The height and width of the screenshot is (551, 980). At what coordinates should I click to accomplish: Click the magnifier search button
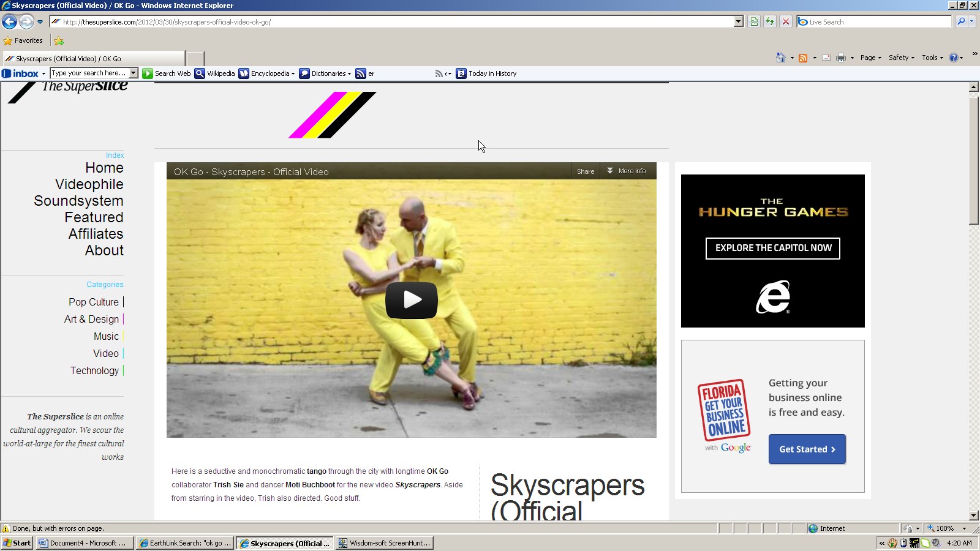(x=961, y=22)
